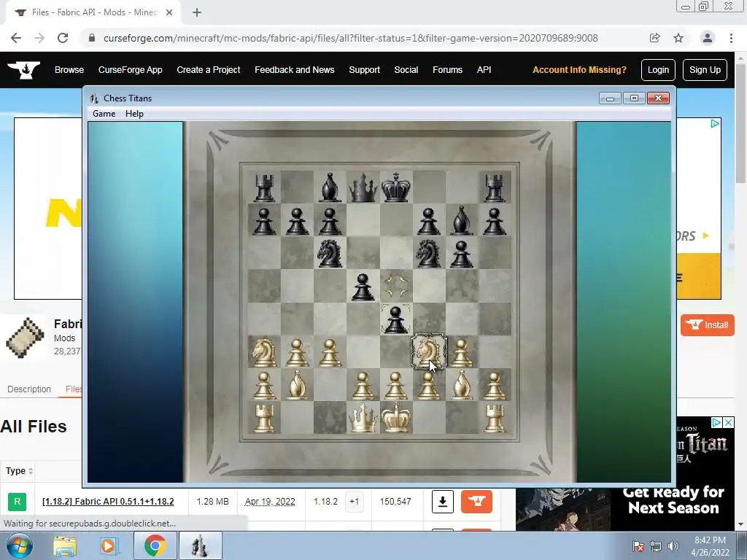Open Support in CurseForge navigation

[x=365, y=69]
